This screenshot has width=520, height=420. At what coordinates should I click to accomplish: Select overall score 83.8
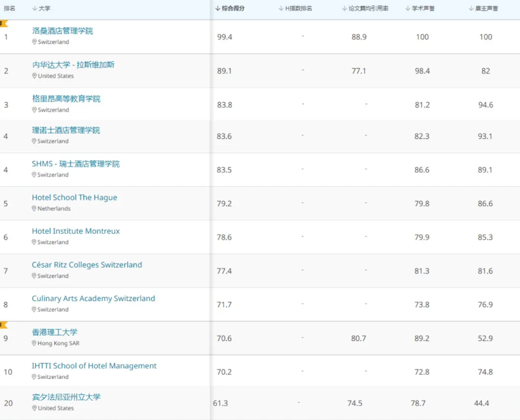point(225,105)
